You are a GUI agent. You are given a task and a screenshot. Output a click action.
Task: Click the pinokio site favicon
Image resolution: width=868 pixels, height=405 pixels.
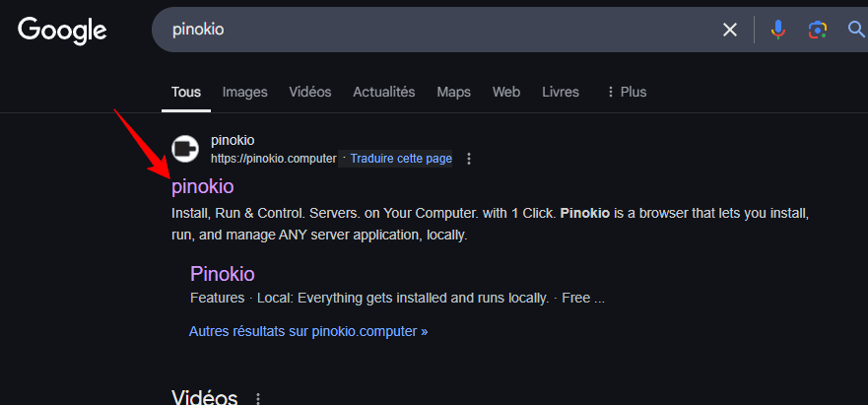point(185,149)
